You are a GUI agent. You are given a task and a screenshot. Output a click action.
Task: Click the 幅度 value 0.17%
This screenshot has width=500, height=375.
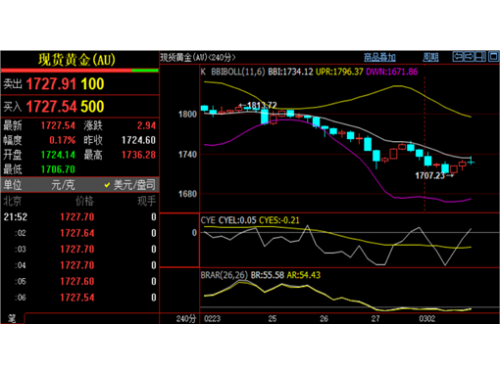pos(62,140)
